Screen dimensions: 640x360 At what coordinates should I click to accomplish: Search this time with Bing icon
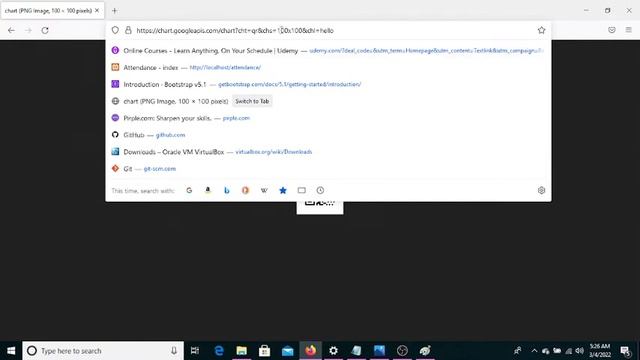click(x=227, y=190)
